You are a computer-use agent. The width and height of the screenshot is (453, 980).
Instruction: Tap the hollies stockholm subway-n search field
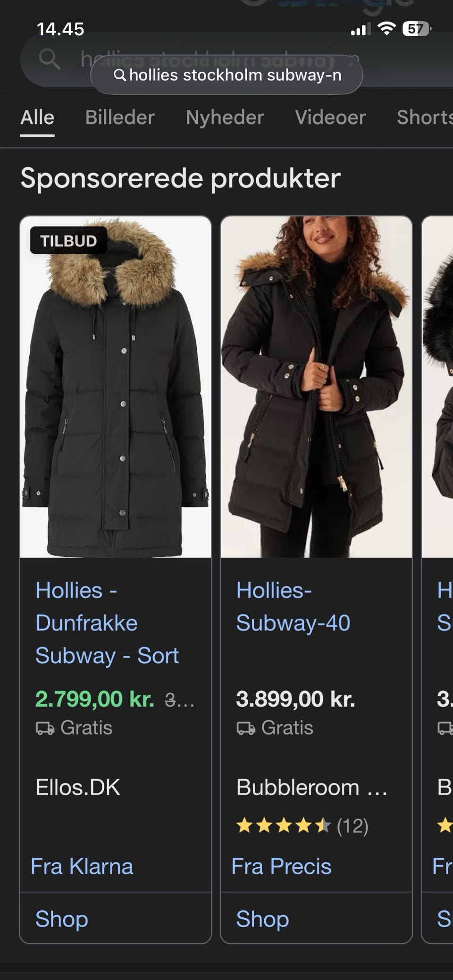(226, 75)
